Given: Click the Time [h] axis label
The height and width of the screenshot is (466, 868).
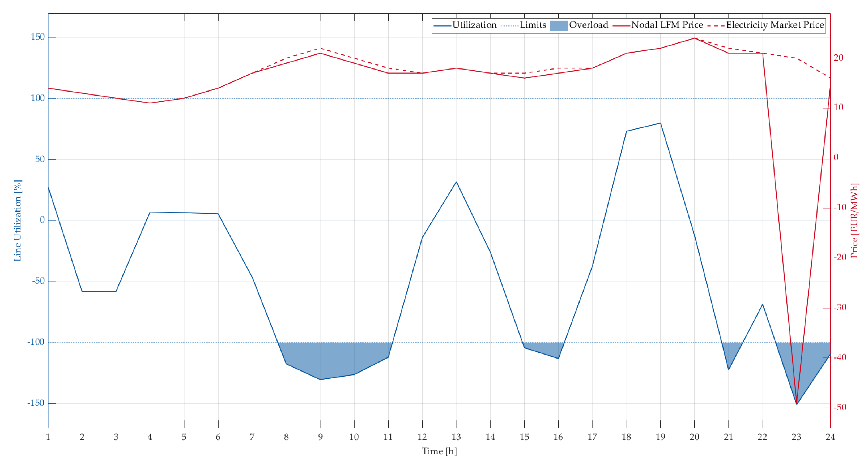Looking at the screenshot, I should (439, 451).
